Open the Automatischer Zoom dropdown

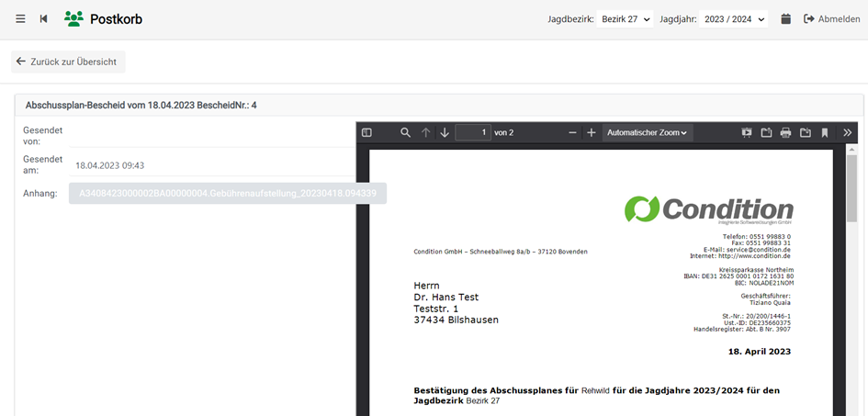(x=648, y=132)
